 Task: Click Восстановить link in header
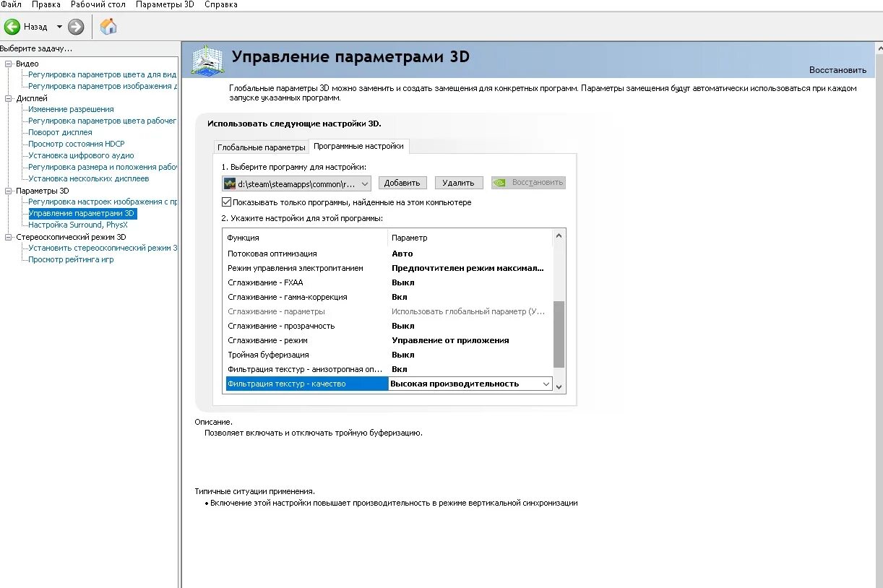pos(837,70)
